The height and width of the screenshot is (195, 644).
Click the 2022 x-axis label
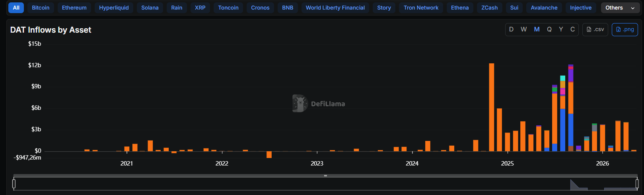(222, 164)
